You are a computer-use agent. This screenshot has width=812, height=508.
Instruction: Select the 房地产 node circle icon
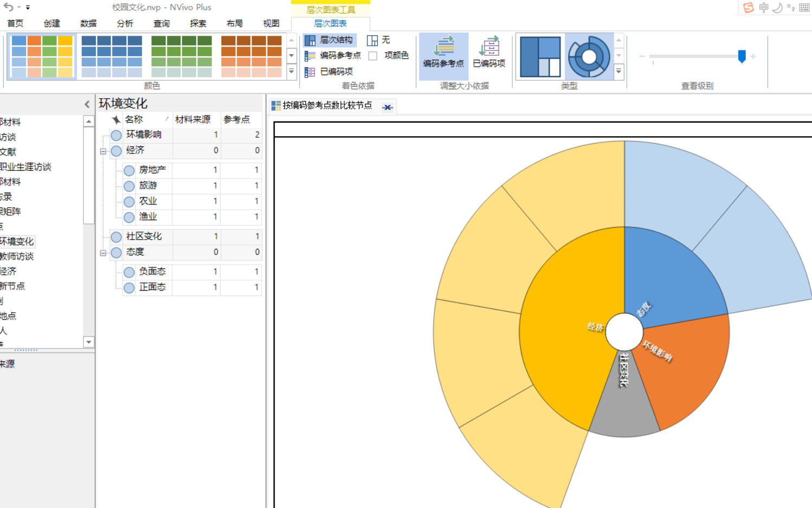(129, 170)
